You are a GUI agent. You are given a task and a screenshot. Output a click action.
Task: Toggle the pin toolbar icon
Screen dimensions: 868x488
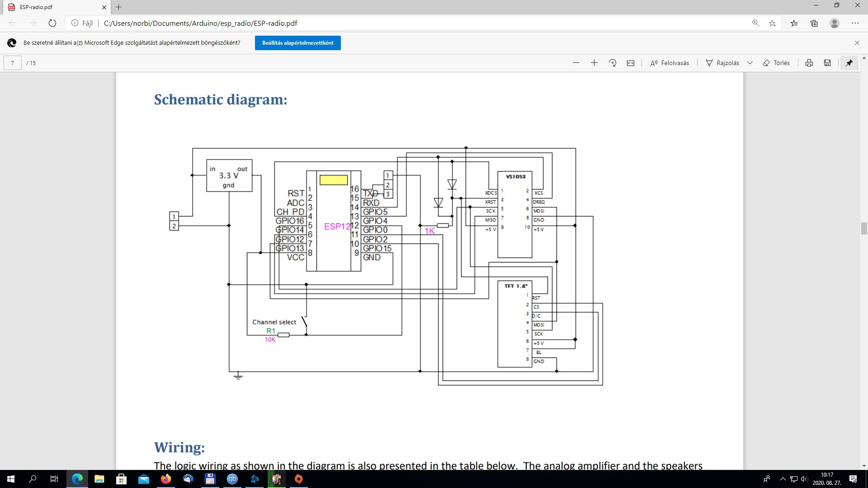(x=849, y=63)
